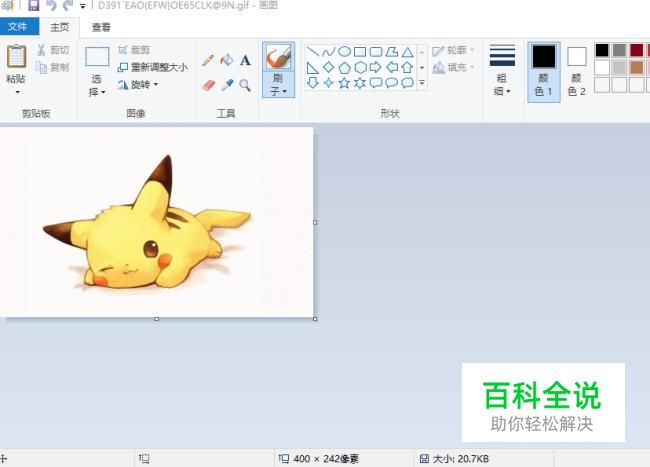Screen dimensions: 650x467
Task: Pick the black color swatch
Action: 602,50
